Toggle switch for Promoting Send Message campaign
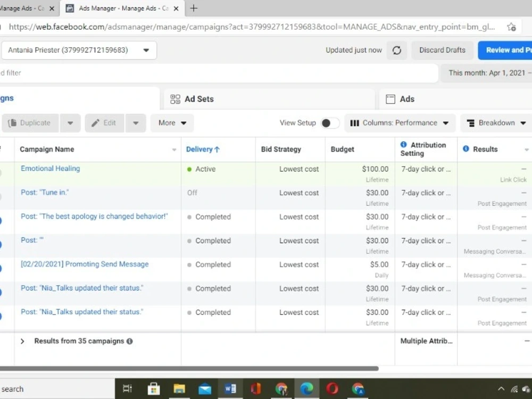 (x=1, y=269)
